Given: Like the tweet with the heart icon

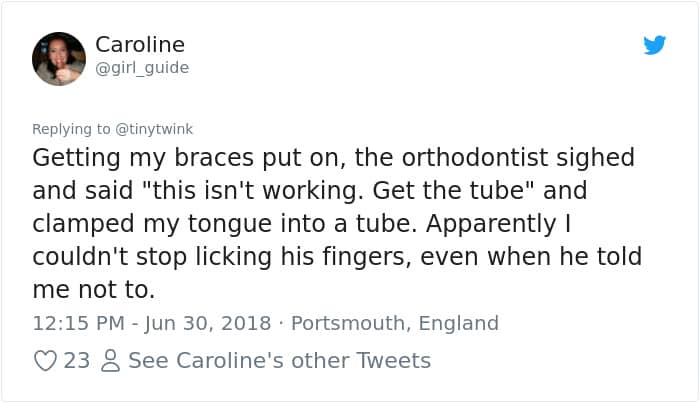Looking at the screenshot, I should pyautogui.click(x=45, y=361).
